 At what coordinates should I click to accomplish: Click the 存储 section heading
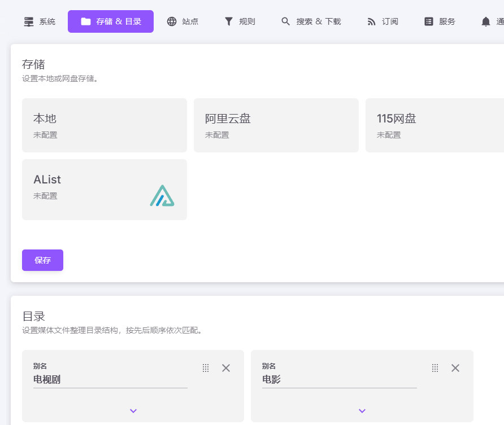coord(33,64)
